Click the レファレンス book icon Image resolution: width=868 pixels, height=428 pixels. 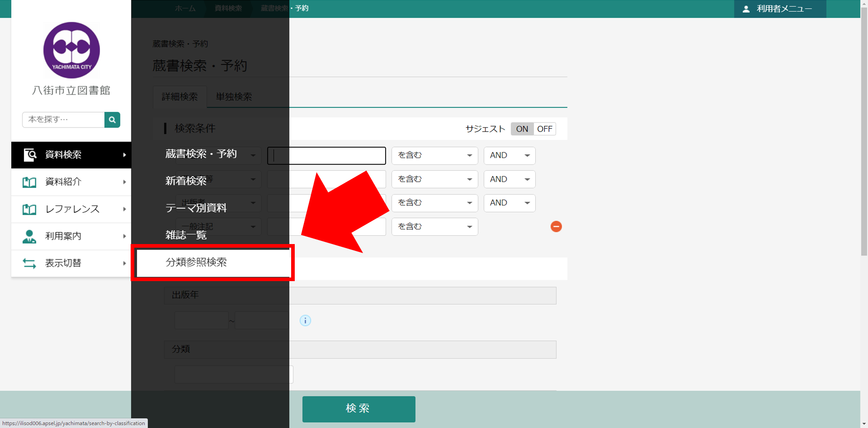(x=29, y=209)
